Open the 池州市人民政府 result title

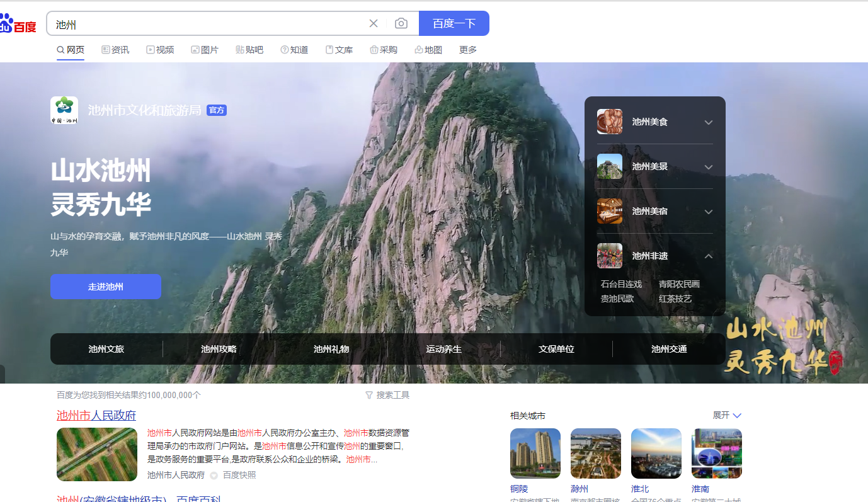pos(96,416)
